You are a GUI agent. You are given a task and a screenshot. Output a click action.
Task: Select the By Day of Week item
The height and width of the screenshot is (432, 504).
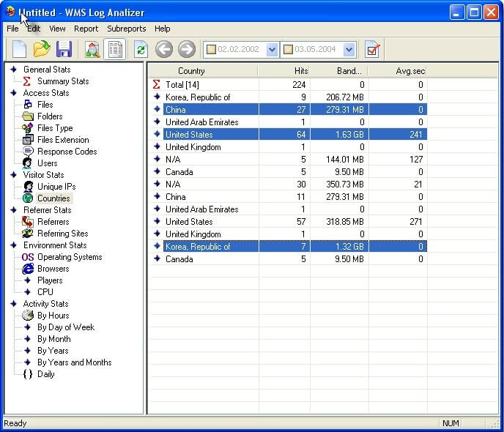tap(66, 327)
